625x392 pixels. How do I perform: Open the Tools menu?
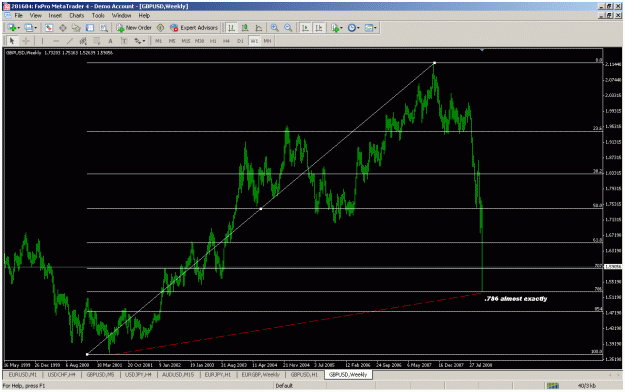pos(98,16)
